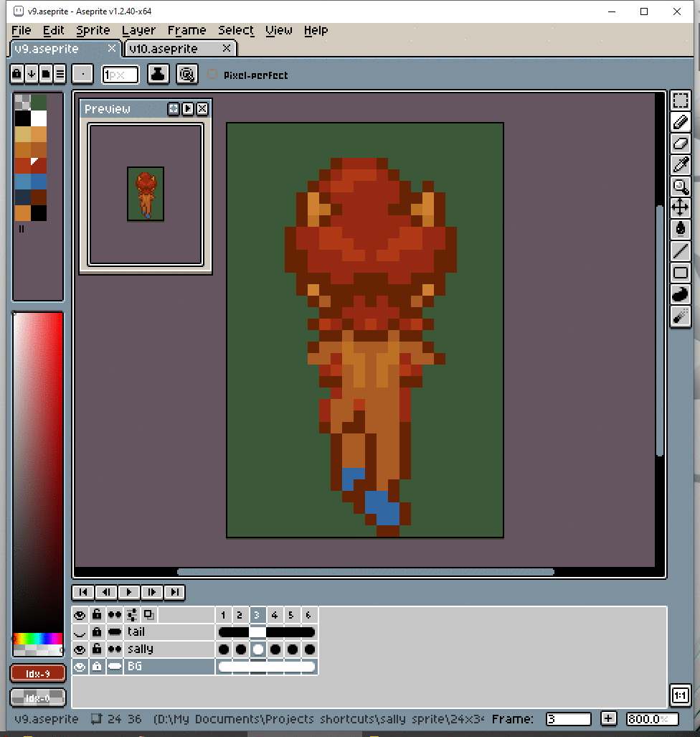Enable the Pixel-perfect checkbox

[212, 75]
